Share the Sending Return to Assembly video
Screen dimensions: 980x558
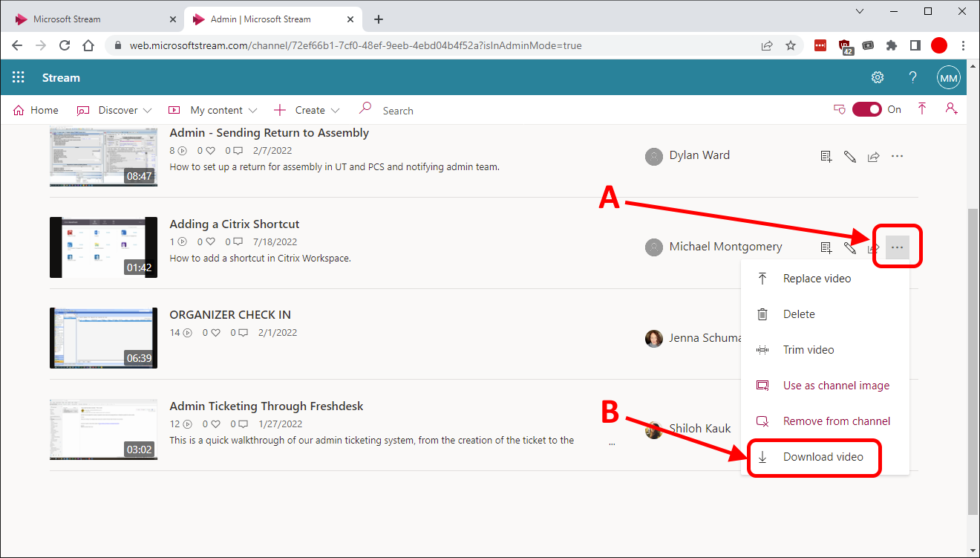[874, 157]
